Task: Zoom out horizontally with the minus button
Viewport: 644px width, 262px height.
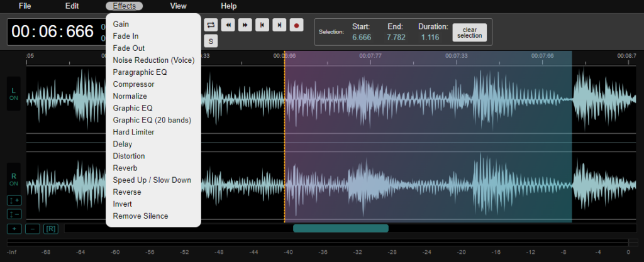Action: coord(33,229)
